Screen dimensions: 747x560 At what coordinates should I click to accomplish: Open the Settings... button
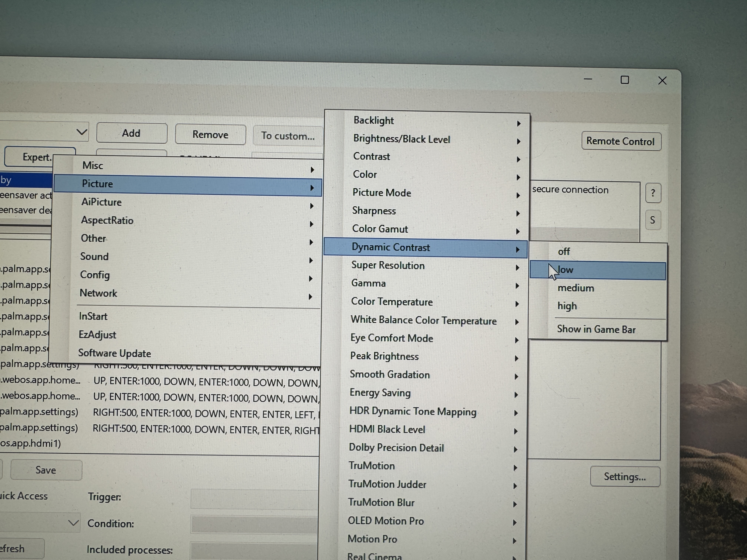[625, 477]
